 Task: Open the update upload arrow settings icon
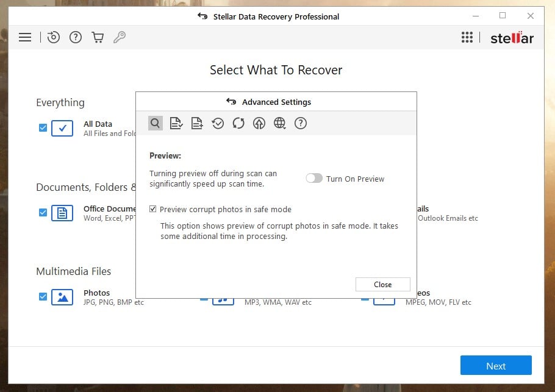click(x=259, y=123)
